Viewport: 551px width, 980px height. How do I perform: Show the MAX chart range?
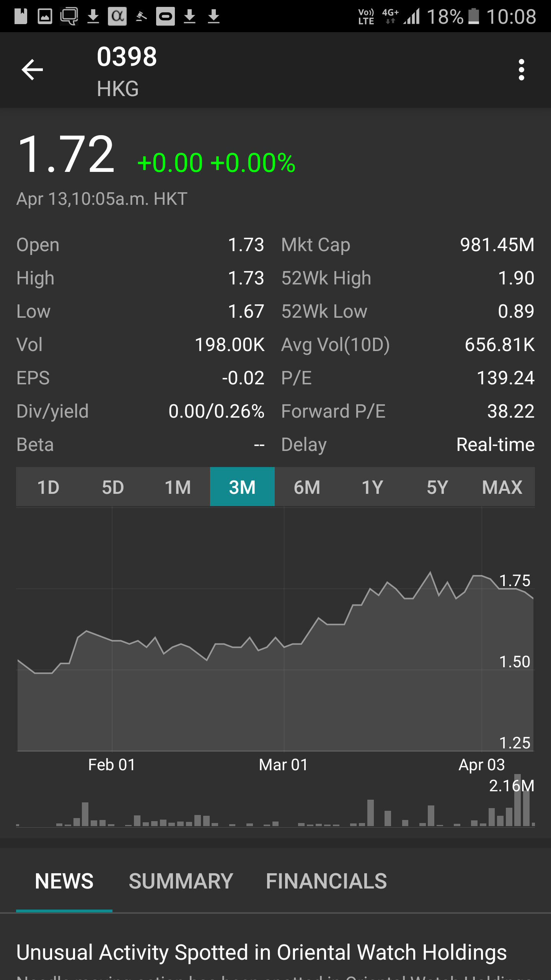502,487
